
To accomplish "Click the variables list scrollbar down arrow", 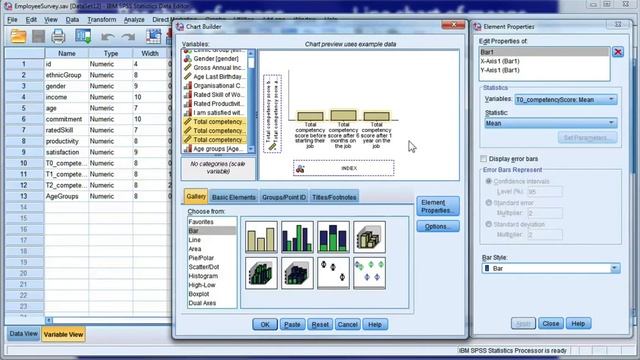I will pyautogui.click(x=251, y=149).
